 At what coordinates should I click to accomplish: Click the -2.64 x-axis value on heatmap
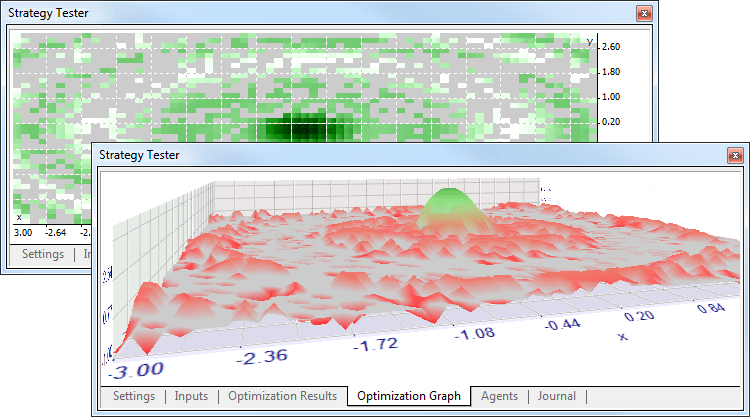click(59, 233)
